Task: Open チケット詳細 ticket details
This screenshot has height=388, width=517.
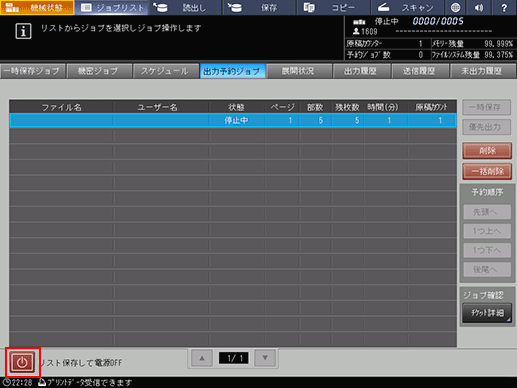Action: (487, 313)
